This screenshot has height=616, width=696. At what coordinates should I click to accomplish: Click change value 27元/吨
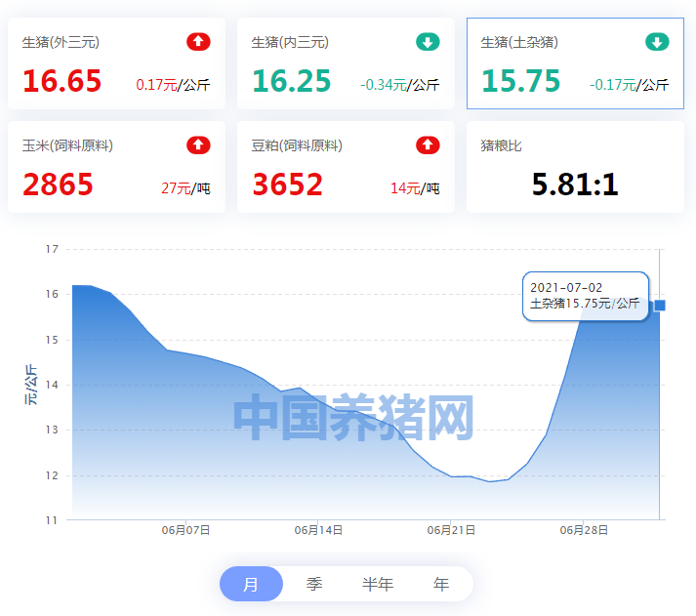click(x=185, y=188)
